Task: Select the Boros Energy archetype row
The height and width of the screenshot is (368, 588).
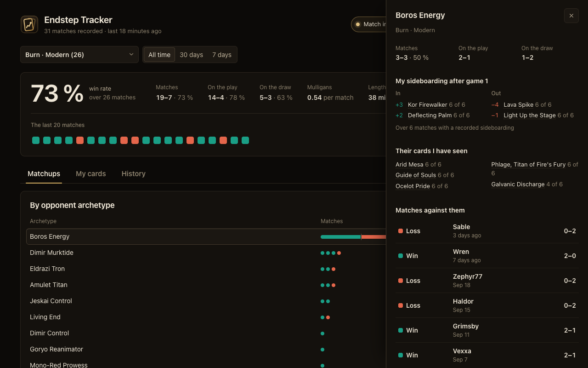Action: 206,236
